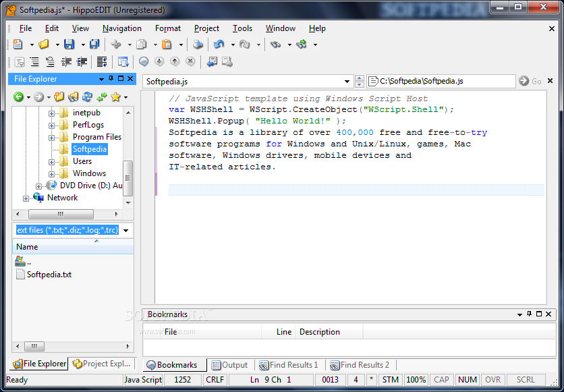Toggle the STM indicator in status bar
This screenshot has height=392, width=564.
coord(390,379)
